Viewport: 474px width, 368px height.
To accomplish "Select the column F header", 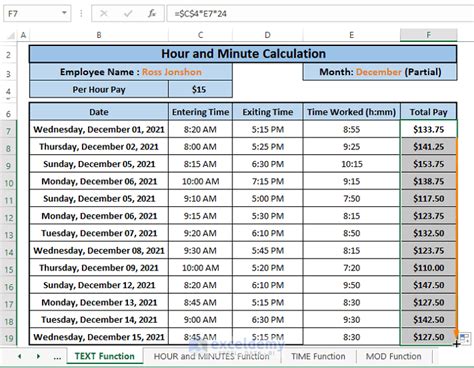I will [x=429, y=35].
